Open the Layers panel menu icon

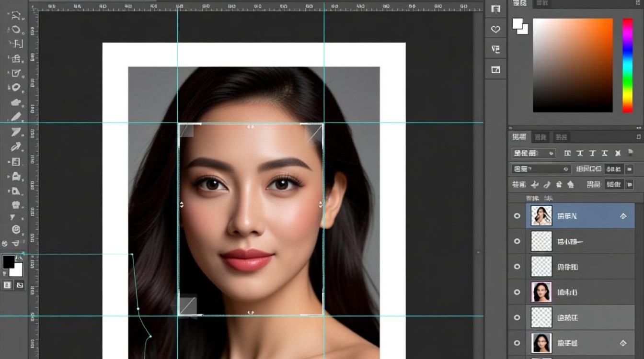638,137
